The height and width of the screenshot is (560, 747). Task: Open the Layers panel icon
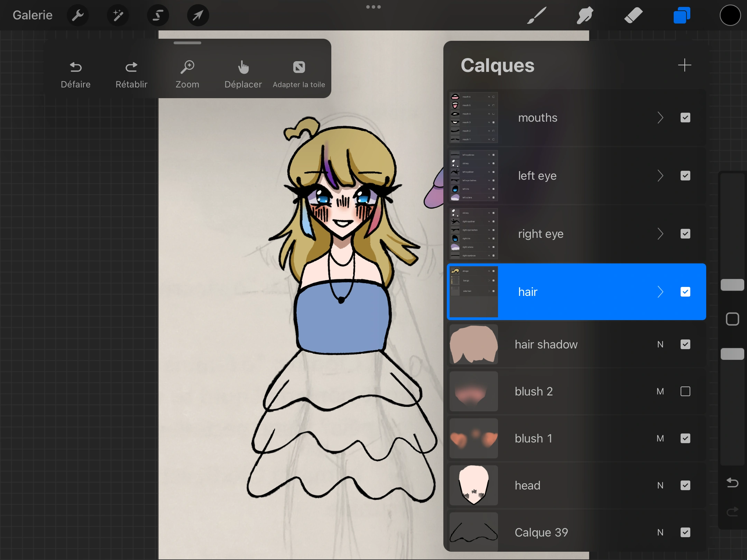682,15
